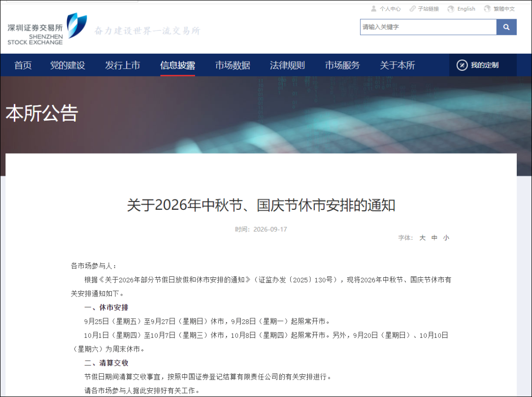Open the 党的建设 navigation item
The image size is (532, 397).
click(x=67, y=65)
